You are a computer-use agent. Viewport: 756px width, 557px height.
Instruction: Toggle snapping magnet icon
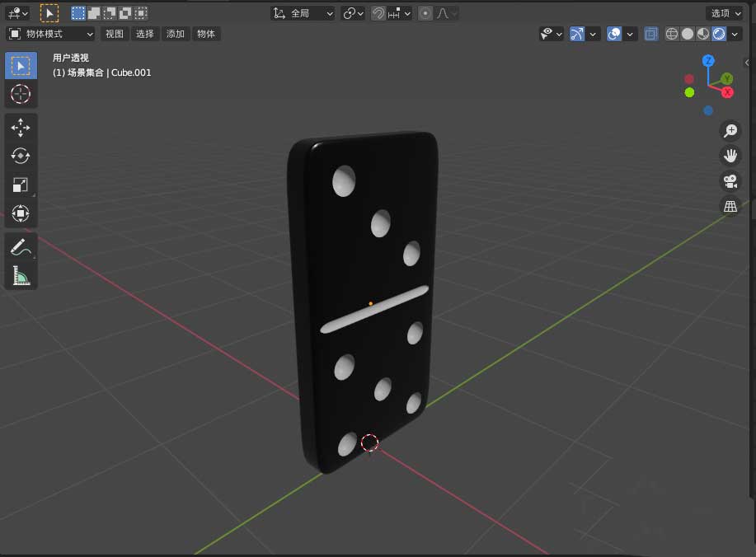click(x=378, y=13)
